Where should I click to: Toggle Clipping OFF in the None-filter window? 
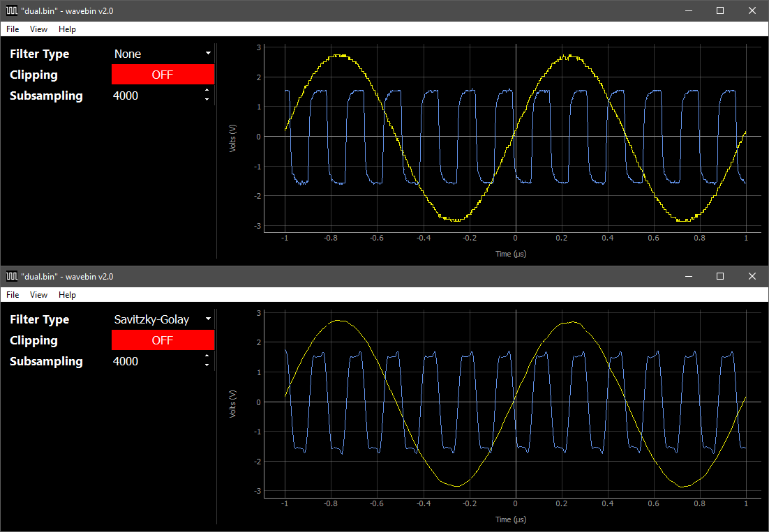coord(163,75)
